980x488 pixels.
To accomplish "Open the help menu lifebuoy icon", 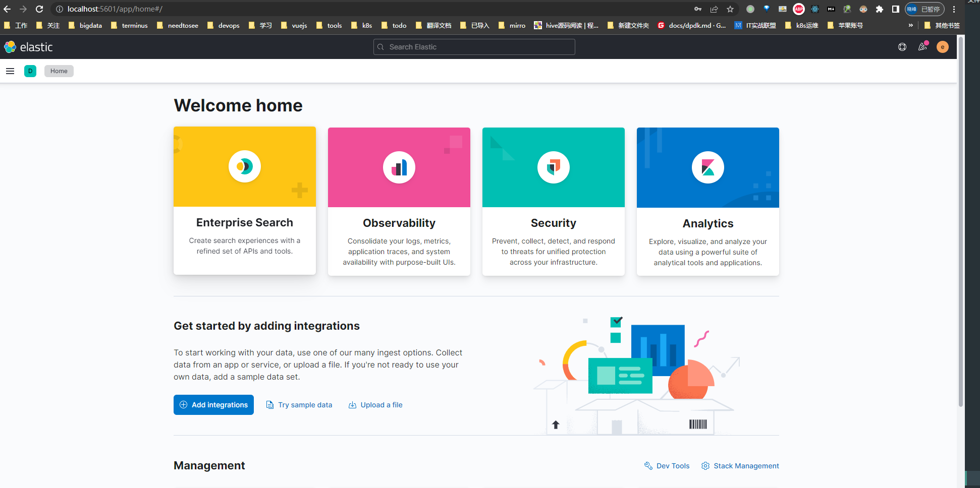I will pos(902,47).
